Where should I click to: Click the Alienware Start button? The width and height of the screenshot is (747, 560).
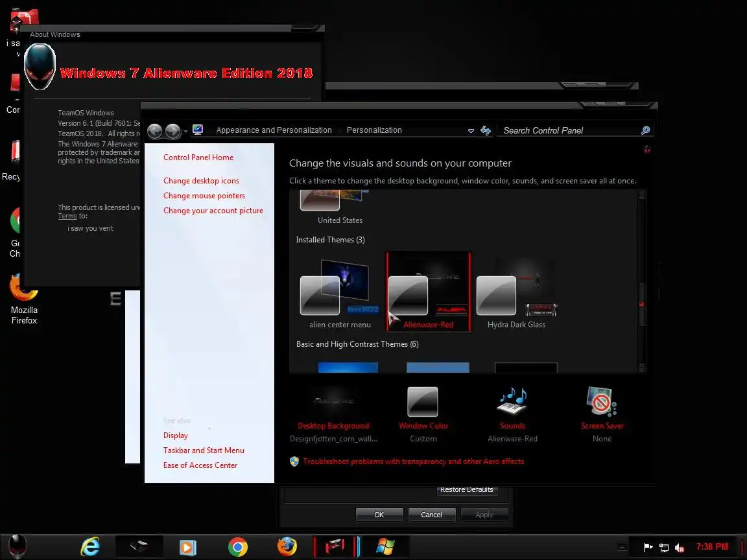(x=18, y=546)
